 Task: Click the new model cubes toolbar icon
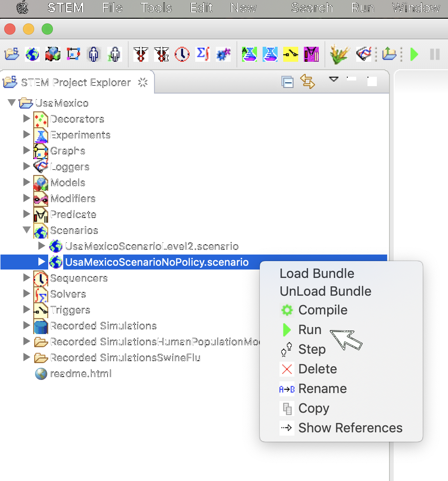pos(52,54)
